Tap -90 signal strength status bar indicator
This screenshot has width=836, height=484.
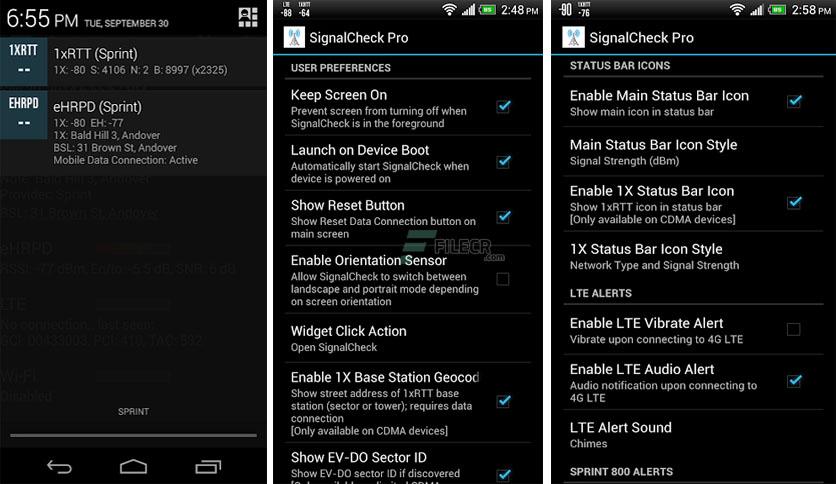[566, 10]
